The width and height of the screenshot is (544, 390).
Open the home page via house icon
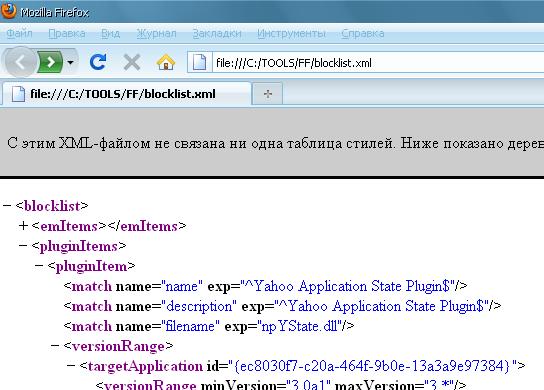click(x=166, y=62)
